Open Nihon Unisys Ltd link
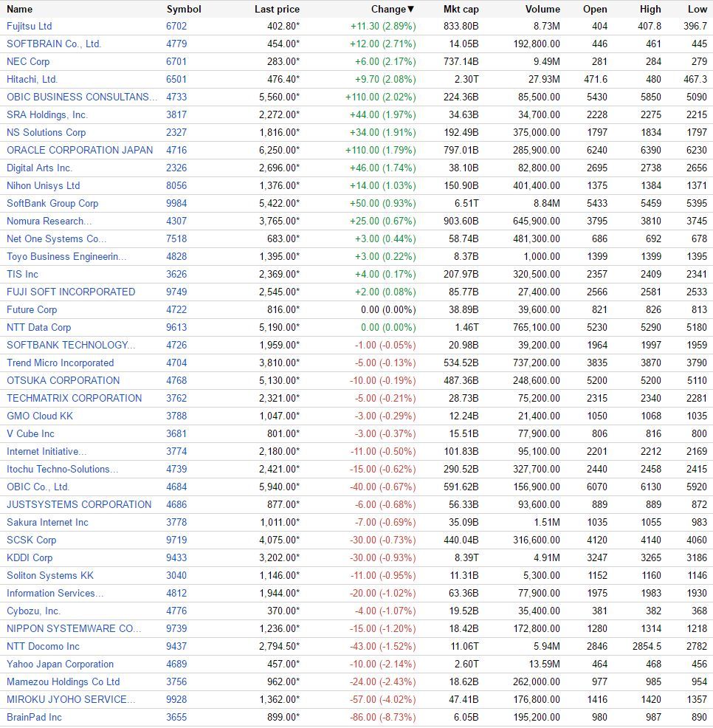 [43, 186]
